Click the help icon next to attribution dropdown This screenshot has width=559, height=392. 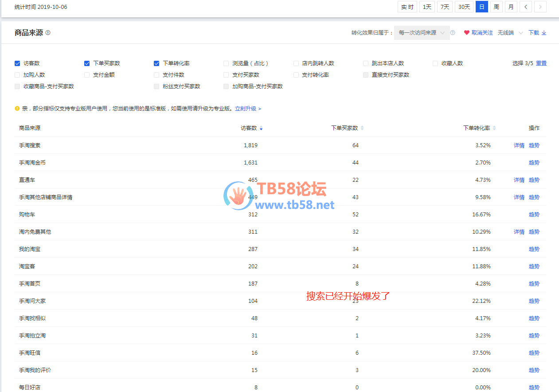click(453, 33)
